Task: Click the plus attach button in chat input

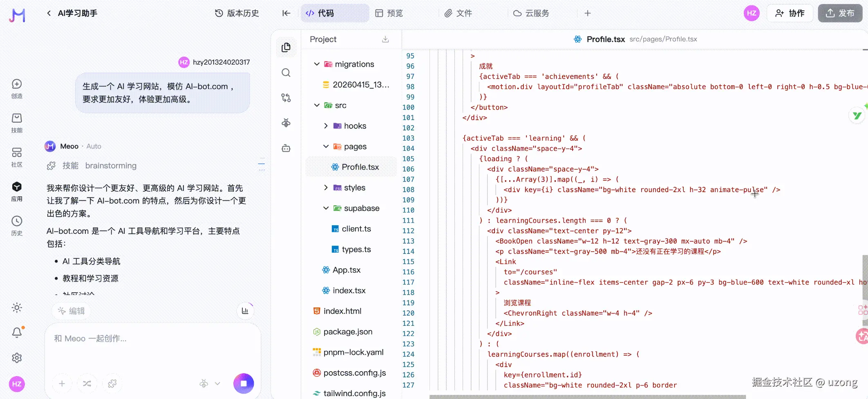Action: (x=62, y=383)
